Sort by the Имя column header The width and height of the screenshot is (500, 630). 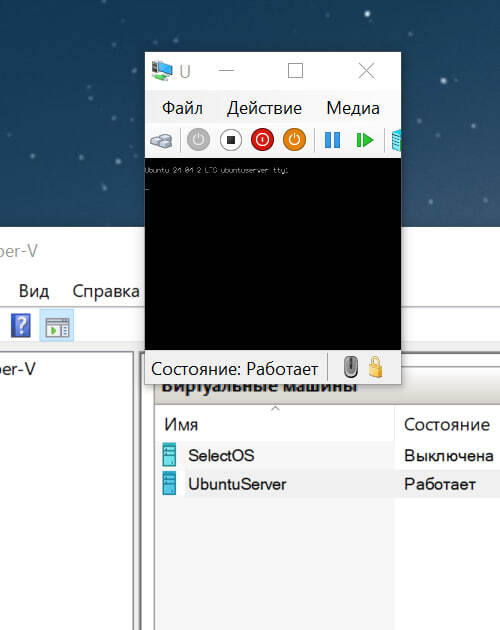coord(275,424)
